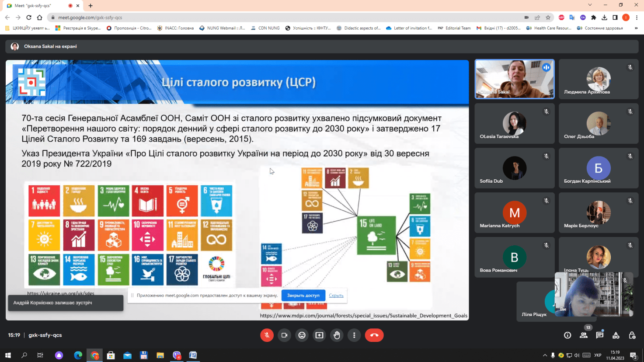Bookmark this page with star icon
Viewport: 644px width, 362px height.
(548, 17)
